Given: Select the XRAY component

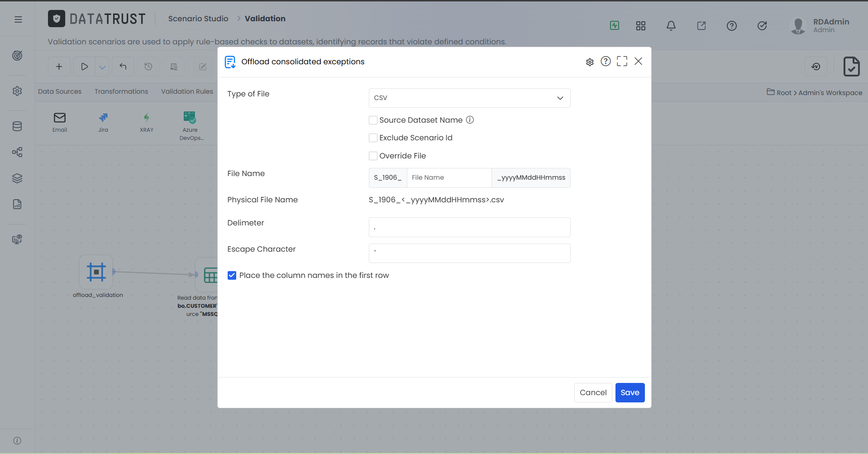Looking at the screenshot, I should pos(147,122).
